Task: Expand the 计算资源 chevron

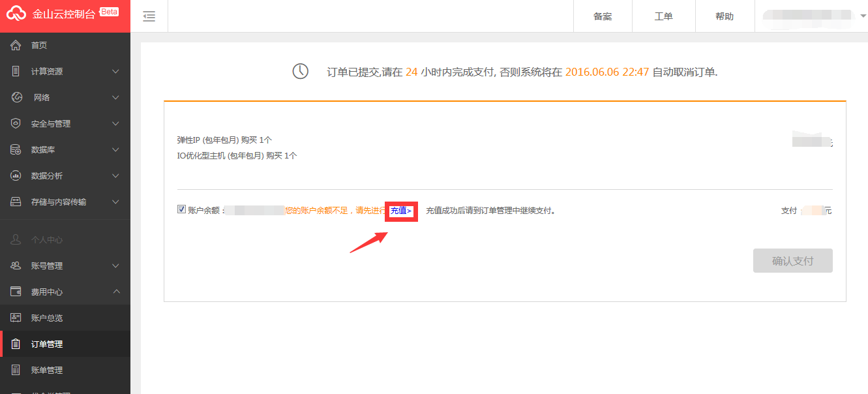Action: (116, 71)
